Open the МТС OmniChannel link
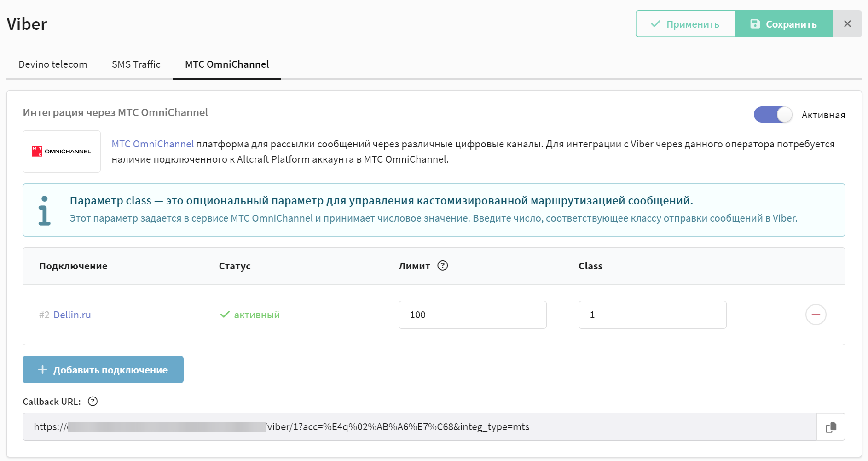This screenshot has width=868, height=461. point(153,144)
